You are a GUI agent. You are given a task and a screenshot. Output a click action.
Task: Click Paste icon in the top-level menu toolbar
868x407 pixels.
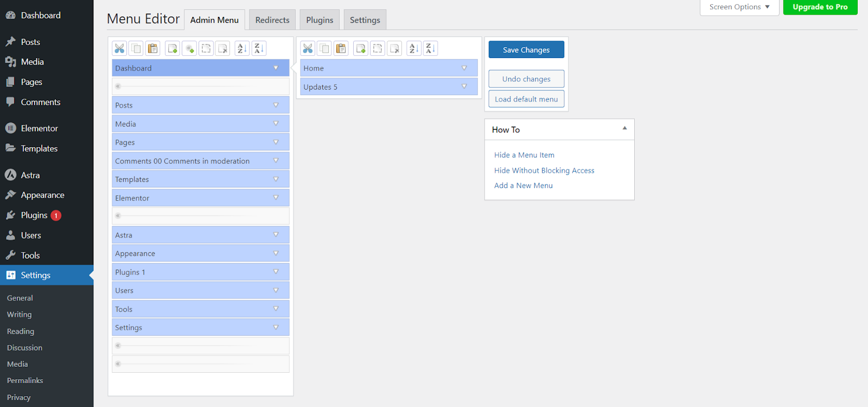click(x=153, y=49)
